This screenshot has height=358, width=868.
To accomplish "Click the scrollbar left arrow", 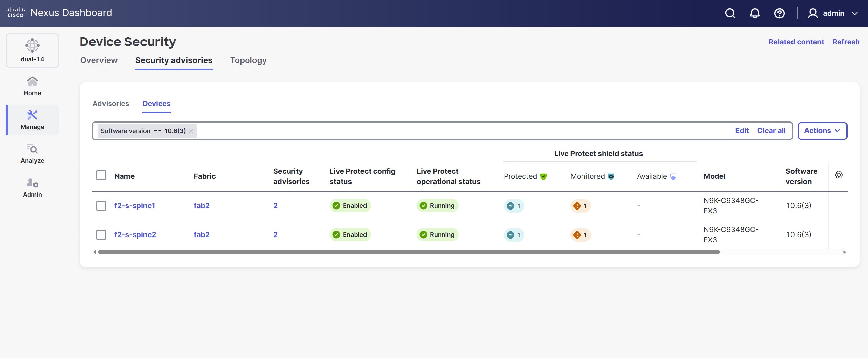I will click(95, 252).
